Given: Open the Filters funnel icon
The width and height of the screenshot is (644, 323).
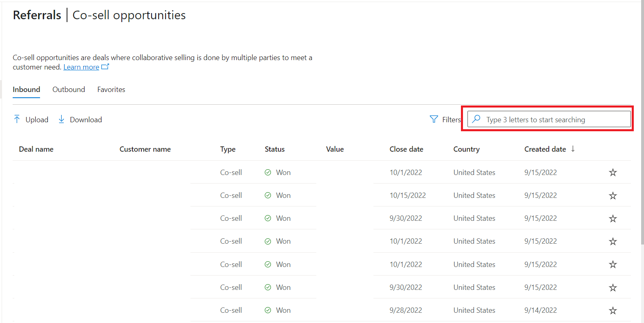Looking at the screenshot, I should coord(434,119).
